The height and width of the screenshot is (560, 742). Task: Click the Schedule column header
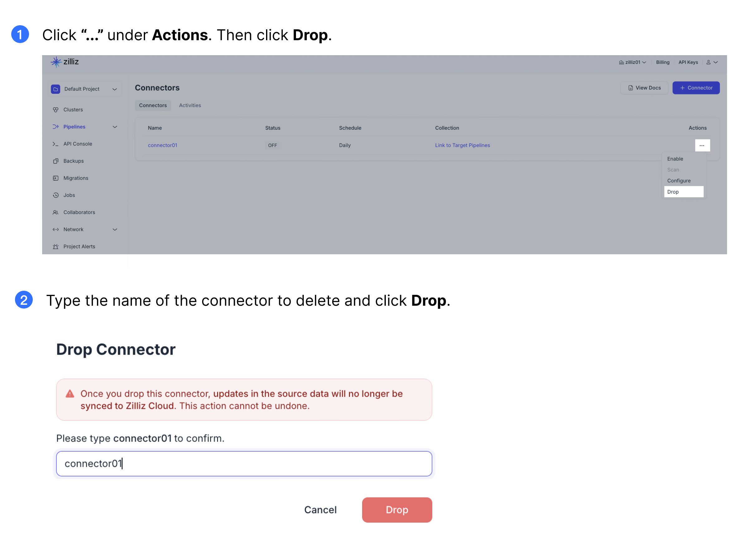click(x=350, y=128)
